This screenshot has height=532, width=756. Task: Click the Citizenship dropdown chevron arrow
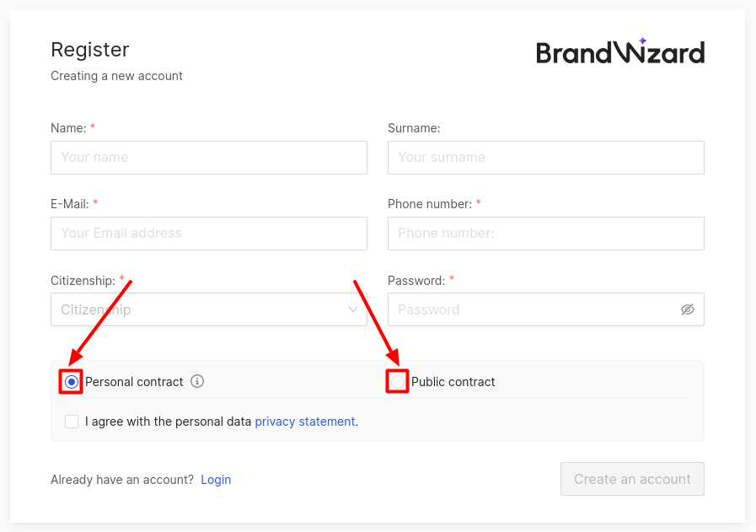coord(353,309)
